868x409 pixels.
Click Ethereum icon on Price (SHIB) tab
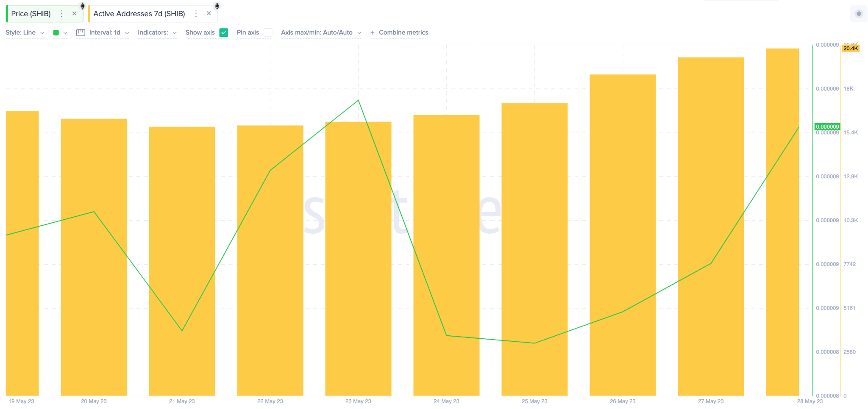click(83, 6)
